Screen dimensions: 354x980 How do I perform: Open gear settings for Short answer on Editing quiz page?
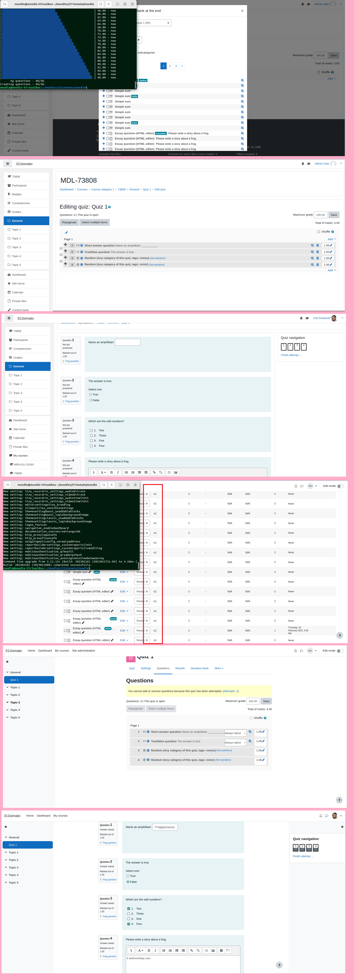[81, 245]
